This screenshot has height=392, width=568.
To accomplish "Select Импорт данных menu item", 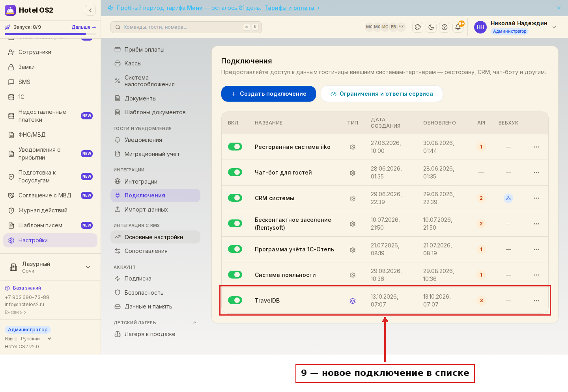I will pyautogui.click(x=155, y=210).
